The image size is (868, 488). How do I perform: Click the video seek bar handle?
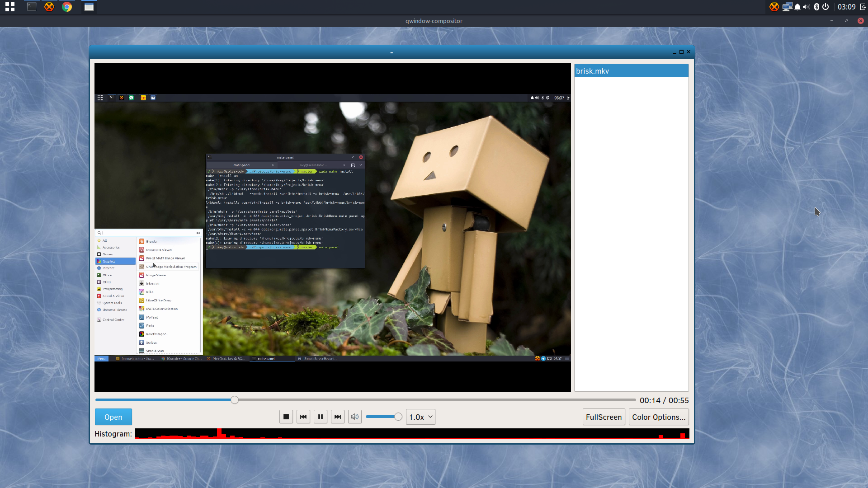pyautogui.click(x=235, y=400)
